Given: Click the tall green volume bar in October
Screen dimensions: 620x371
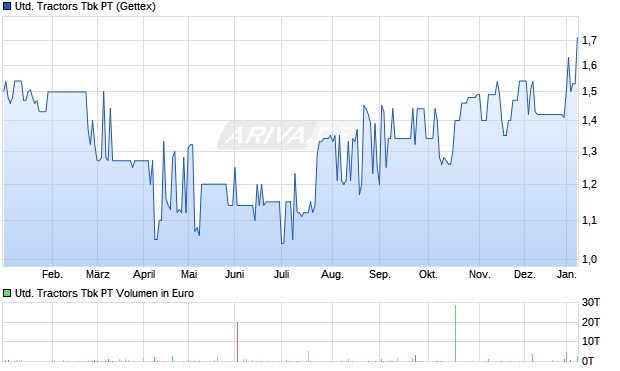Looking at the screenshot, I should tap(455, 333).
